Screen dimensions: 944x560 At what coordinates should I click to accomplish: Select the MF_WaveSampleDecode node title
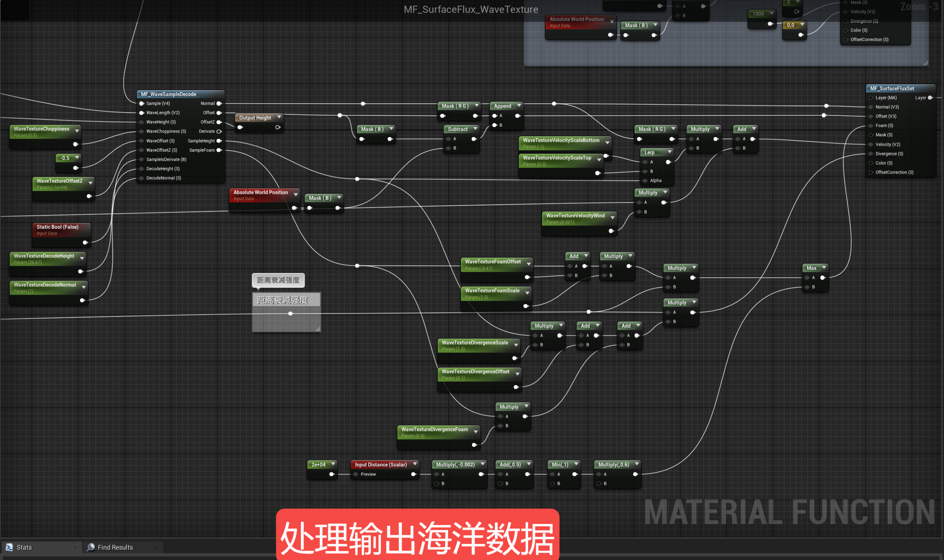click(x=169, y=94)
